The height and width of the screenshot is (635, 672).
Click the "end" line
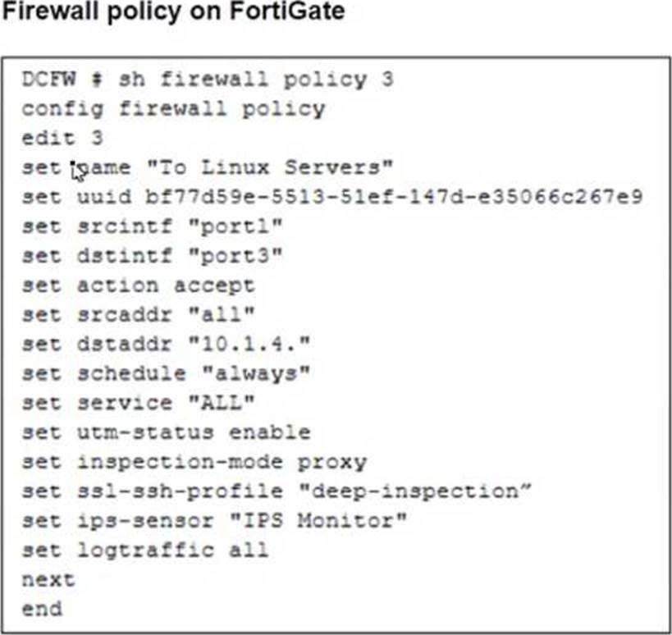click(41, 609)
